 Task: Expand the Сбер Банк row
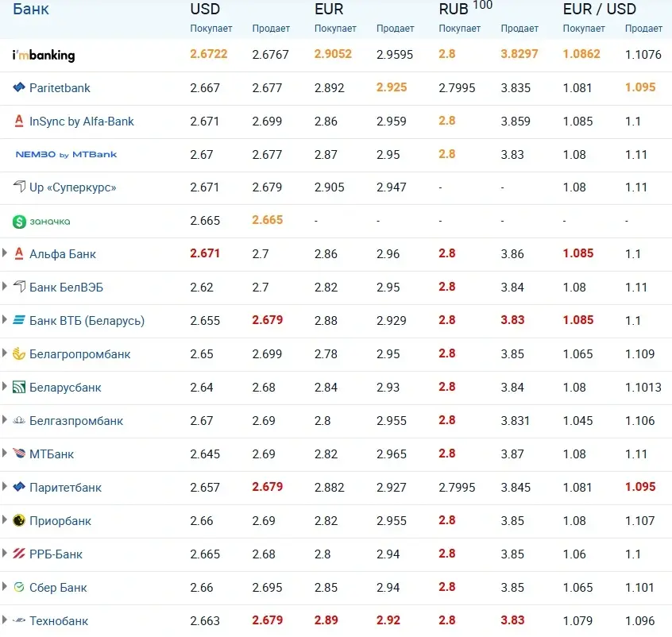point(4,586)
